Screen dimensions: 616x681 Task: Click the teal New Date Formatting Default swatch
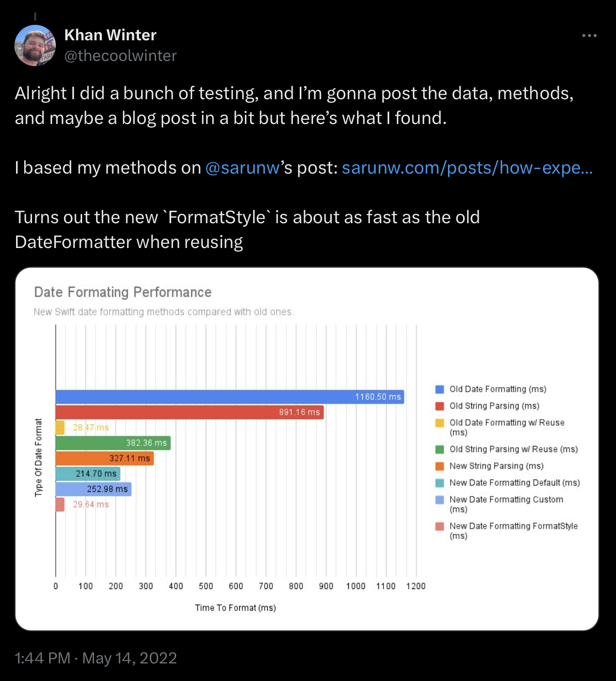click(x=440, y=483)
